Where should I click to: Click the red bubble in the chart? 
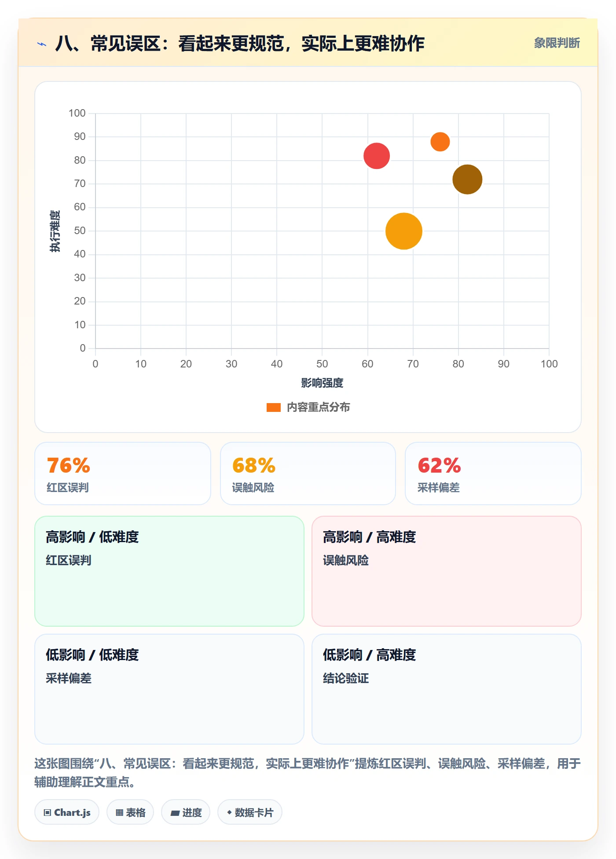click(377, 156)
